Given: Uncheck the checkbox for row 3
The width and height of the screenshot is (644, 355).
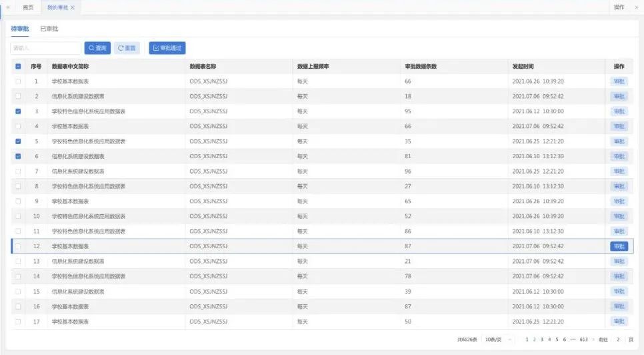Looking at the screenshot, I should click(18, 111).
